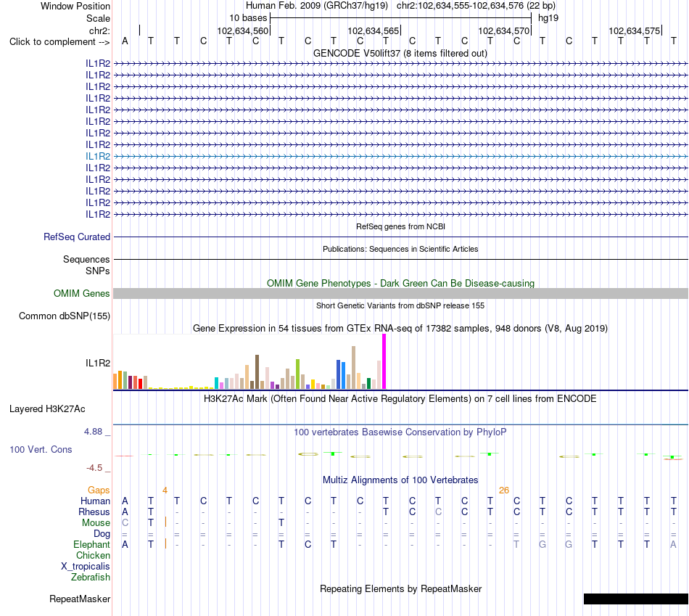Image resolution: width=689 pixels, height=616 pixels.
Task: Click the Elephant alignment row label
Action: point(91,545)
